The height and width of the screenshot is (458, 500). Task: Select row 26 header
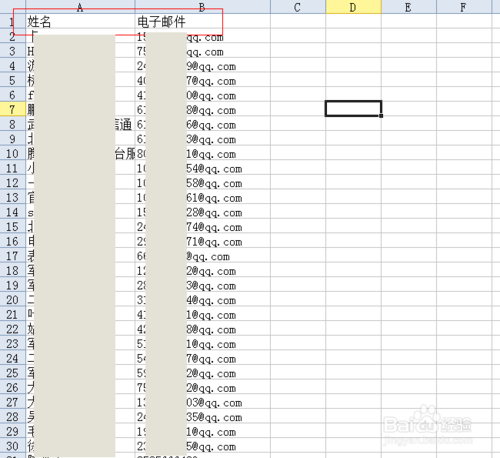[x=13, y=387]
